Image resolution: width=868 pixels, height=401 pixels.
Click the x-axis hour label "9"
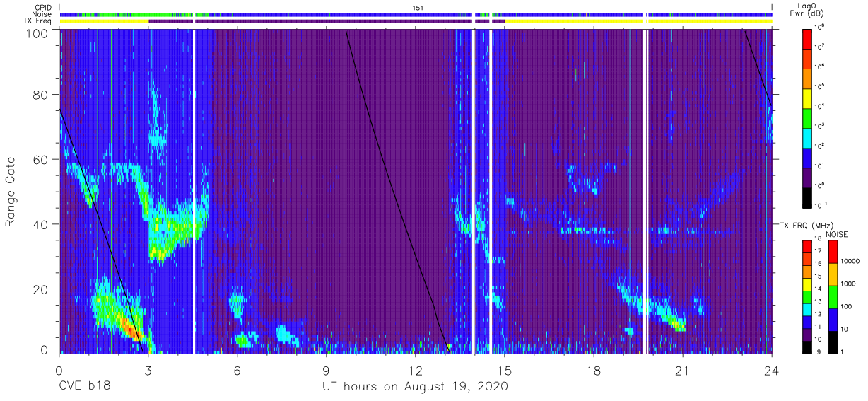pos(327,369)
